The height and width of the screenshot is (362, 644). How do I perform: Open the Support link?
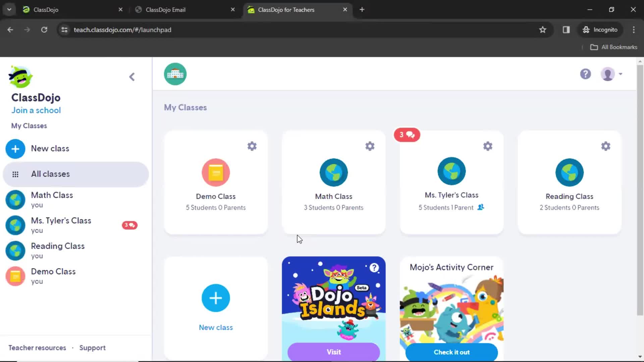(92, 348)
